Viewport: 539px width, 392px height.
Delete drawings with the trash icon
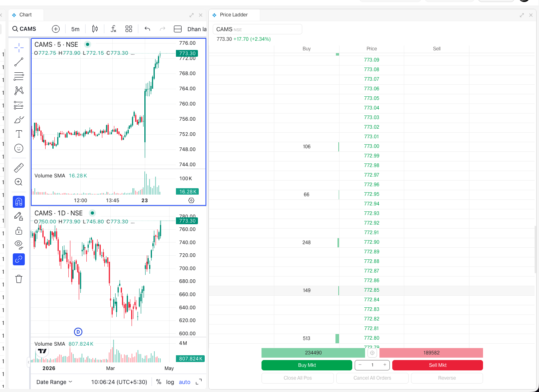click(19, 279)
